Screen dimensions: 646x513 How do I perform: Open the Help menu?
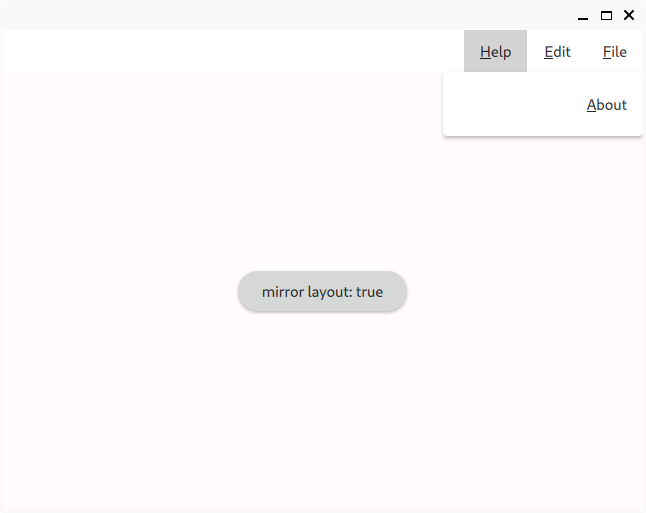tap(495, 51)
